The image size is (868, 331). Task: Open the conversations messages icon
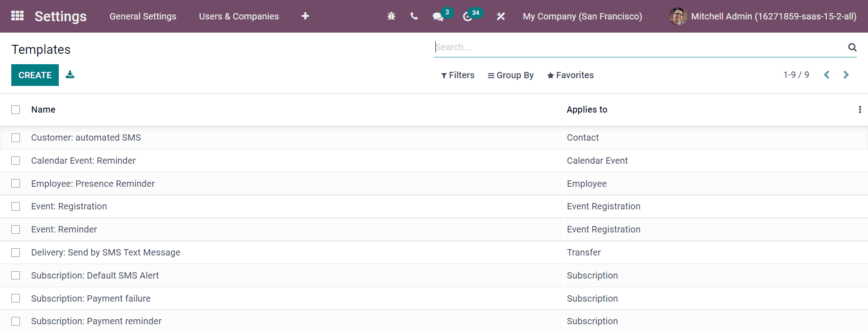pyautogui.click(x=437, y=16)
